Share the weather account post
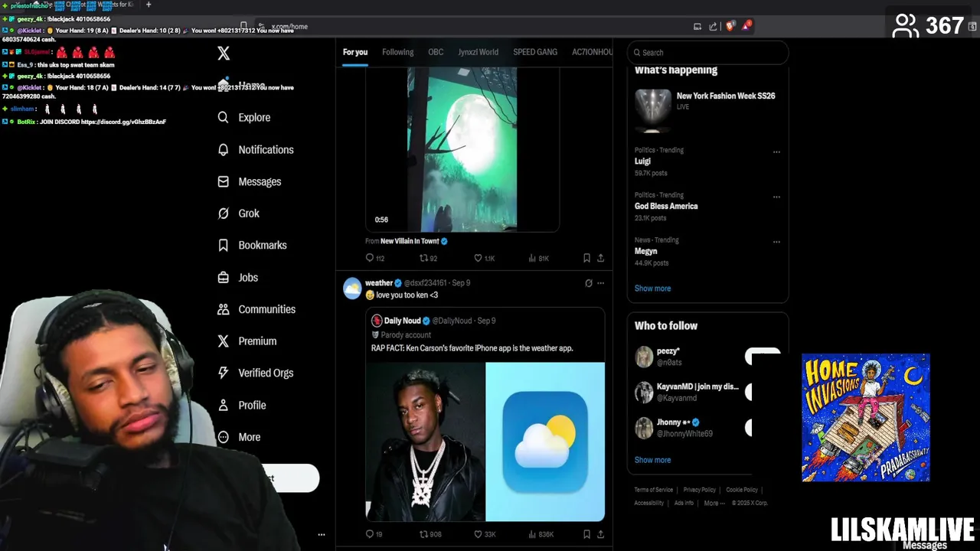980x551 pixels. [x=600, y=534]
